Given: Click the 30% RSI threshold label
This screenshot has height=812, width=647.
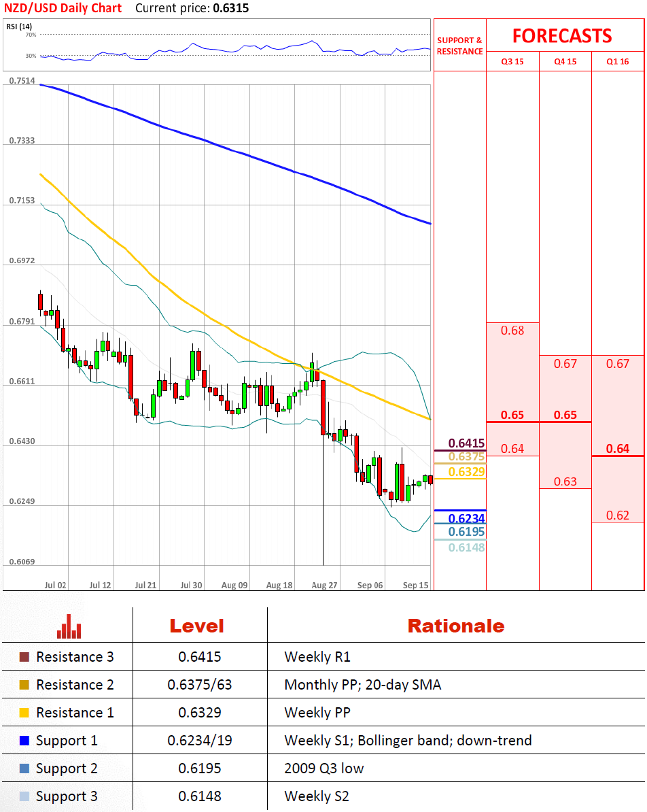Looking at the screenshot, I should point(31,56).
